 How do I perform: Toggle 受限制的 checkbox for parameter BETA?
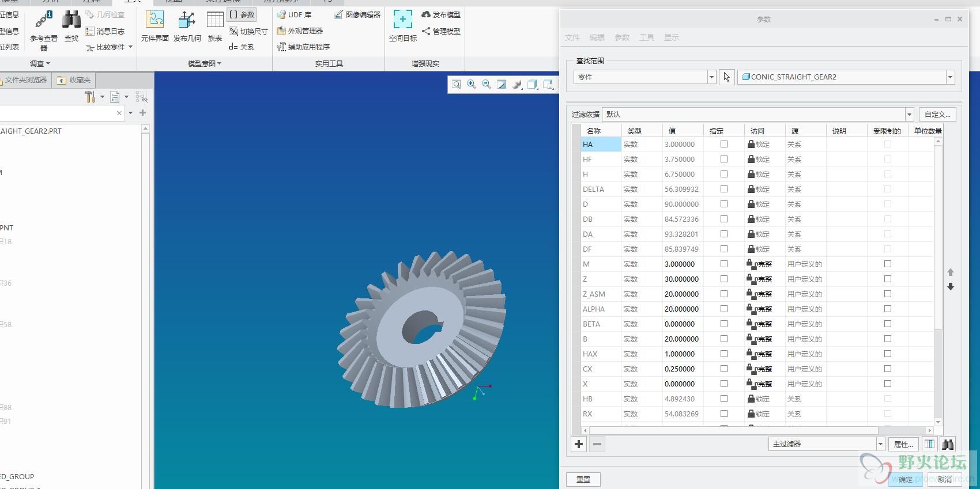(888, 324)
